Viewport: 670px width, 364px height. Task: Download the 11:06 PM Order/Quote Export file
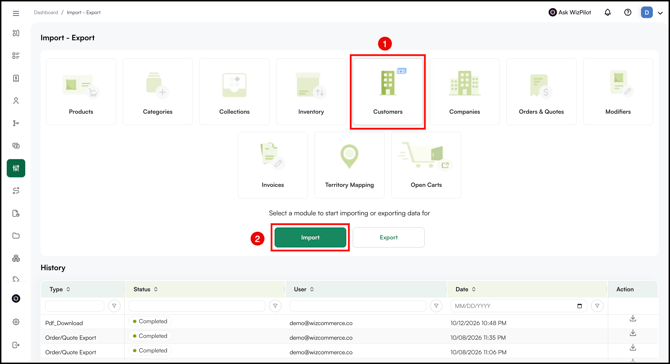[x=633, y=348]
